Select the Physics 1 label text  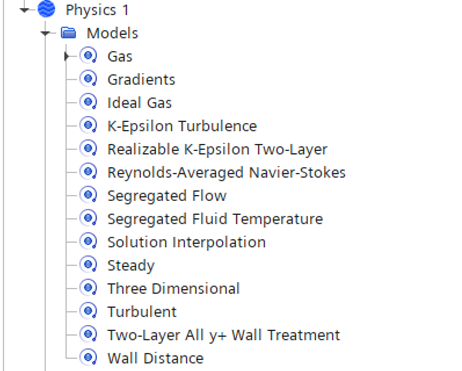point(97,10)
